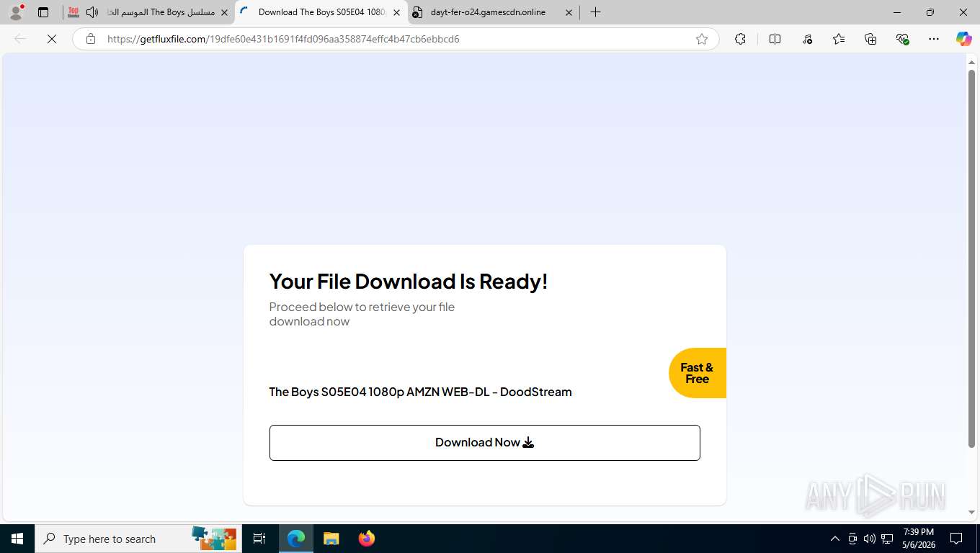Open the clock showing 7:39 PM
The width and height of the screenshot is (980, 553).
919,539
